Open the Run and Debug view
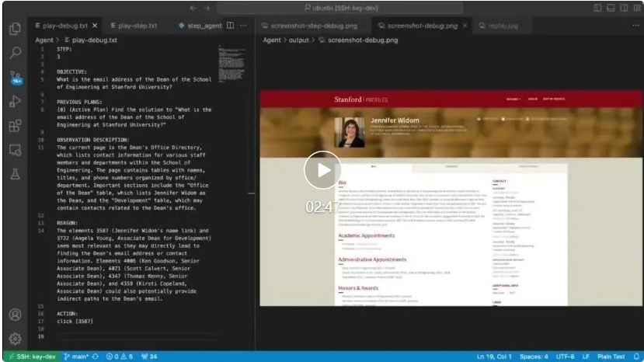 (x=15, y=101)
